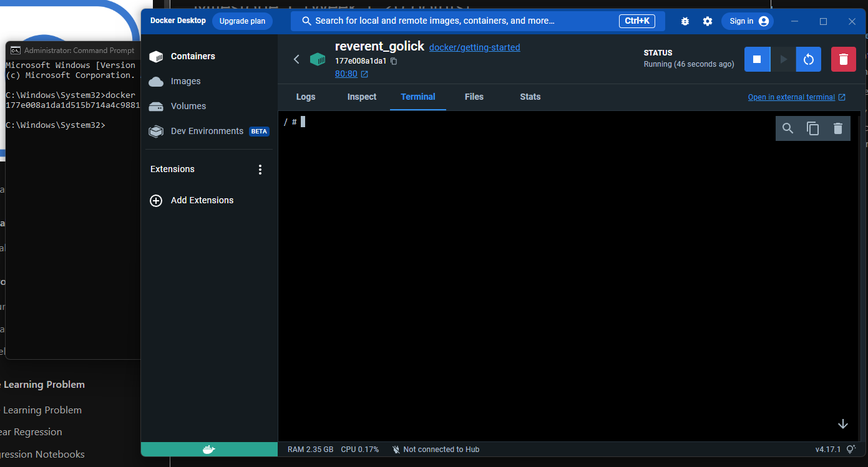Open Docker Desktop settings gear
The height and width of the screenshot is (467, 868).
[708, 21]
